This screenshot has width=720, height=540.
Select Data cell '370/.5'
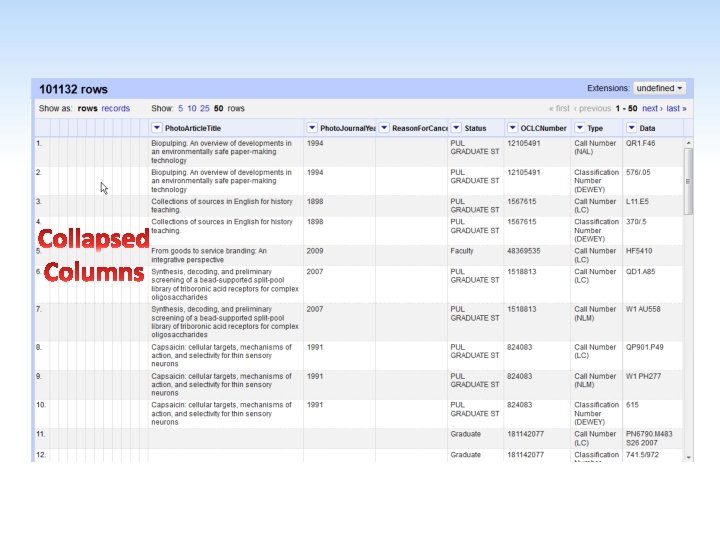pyautogui.click(x=636, y=221)
